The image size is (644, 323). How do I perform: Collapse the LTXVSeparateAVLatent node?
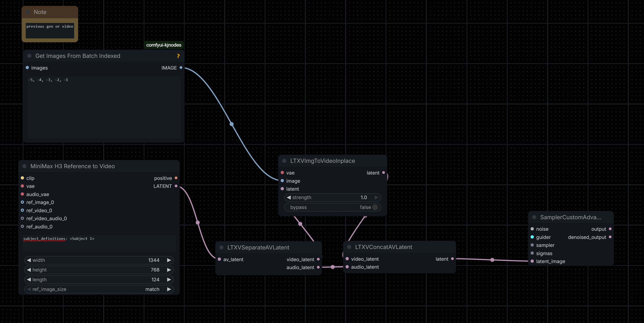tap(221, 247)
